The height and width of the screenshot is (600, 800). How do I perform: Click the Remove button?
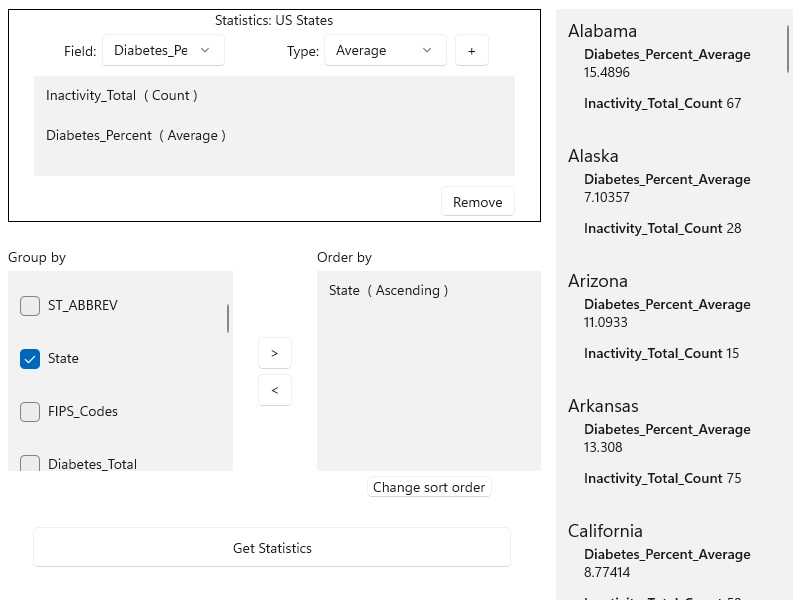pos(477,201)
